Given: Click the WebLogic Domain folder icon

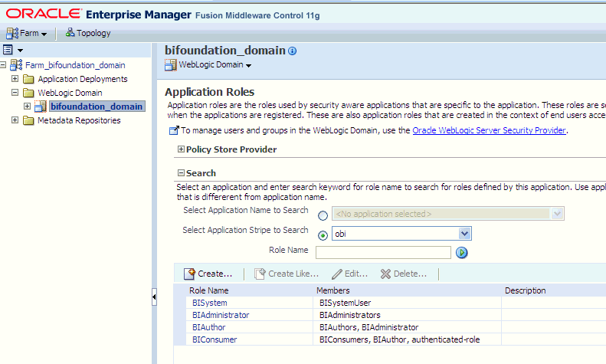Looking at the screenshot, I should coord(28,93).
